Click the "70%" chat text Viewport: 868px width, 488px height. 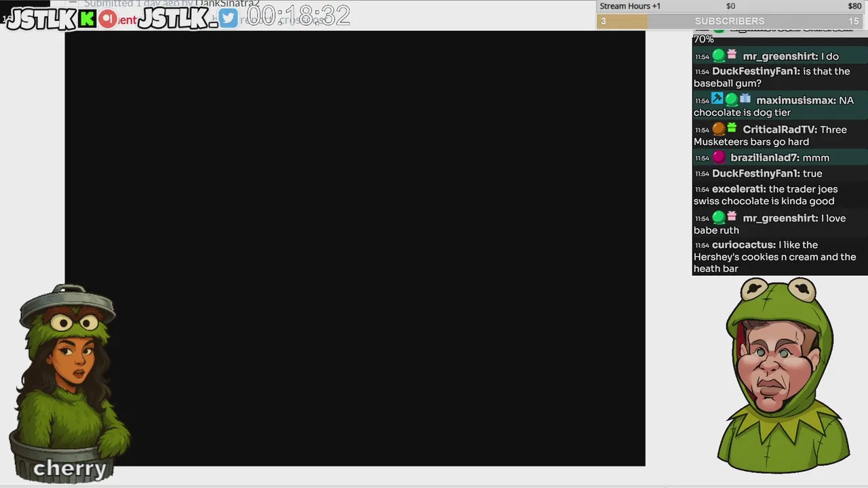(703, 39)
